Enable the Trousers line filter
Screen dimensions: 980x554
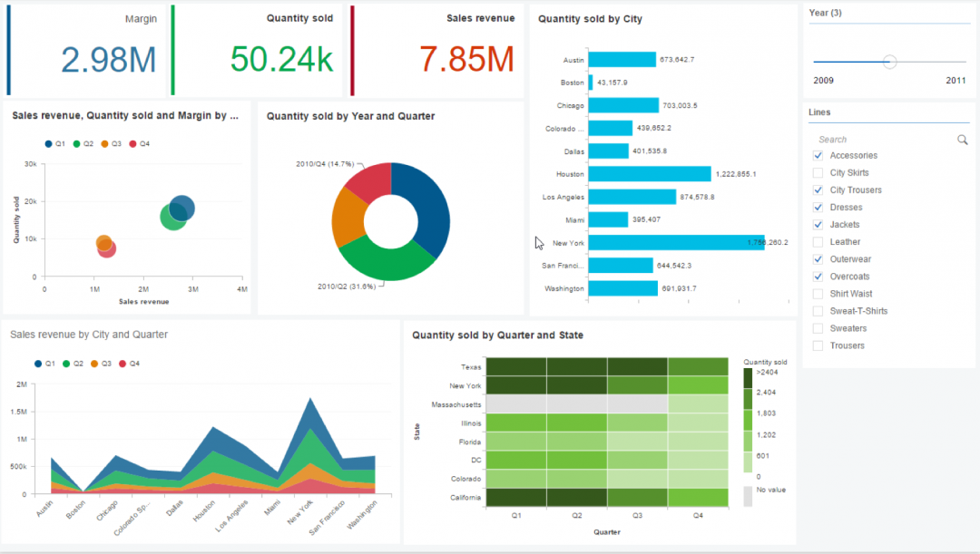coord(818,345)
